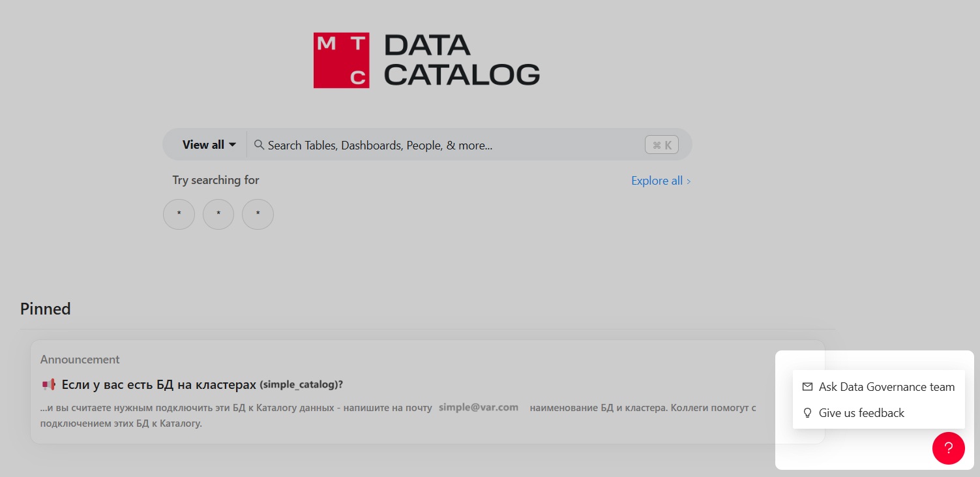
Task: Click the DATA CATALOG title text
Action: coord(462,60)
